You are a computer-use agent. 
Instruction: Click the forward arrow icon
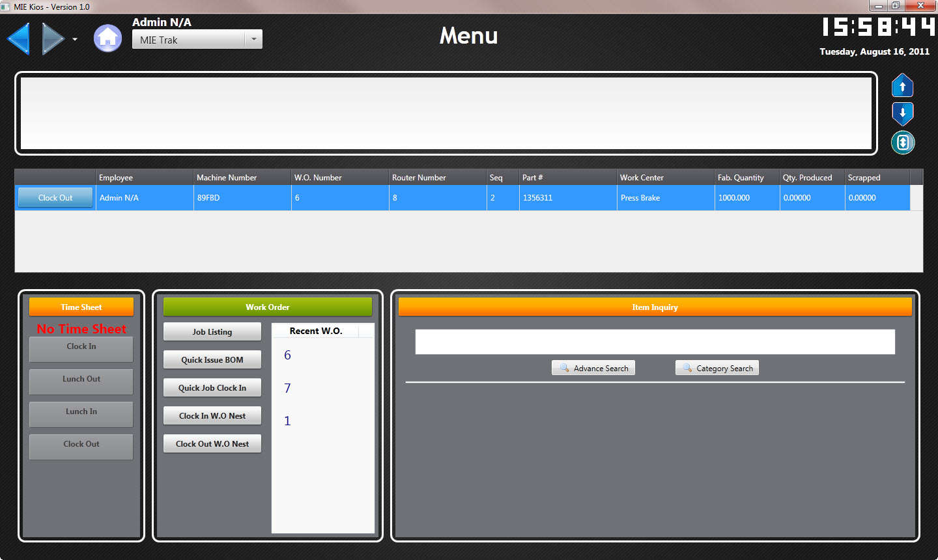(53, 39)
